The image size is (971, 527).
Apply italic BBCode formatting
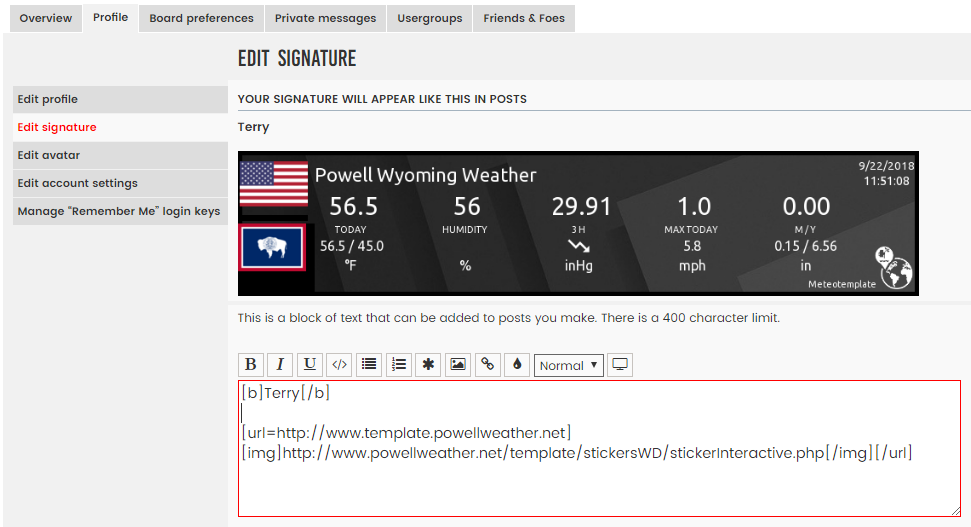point(281,365)
